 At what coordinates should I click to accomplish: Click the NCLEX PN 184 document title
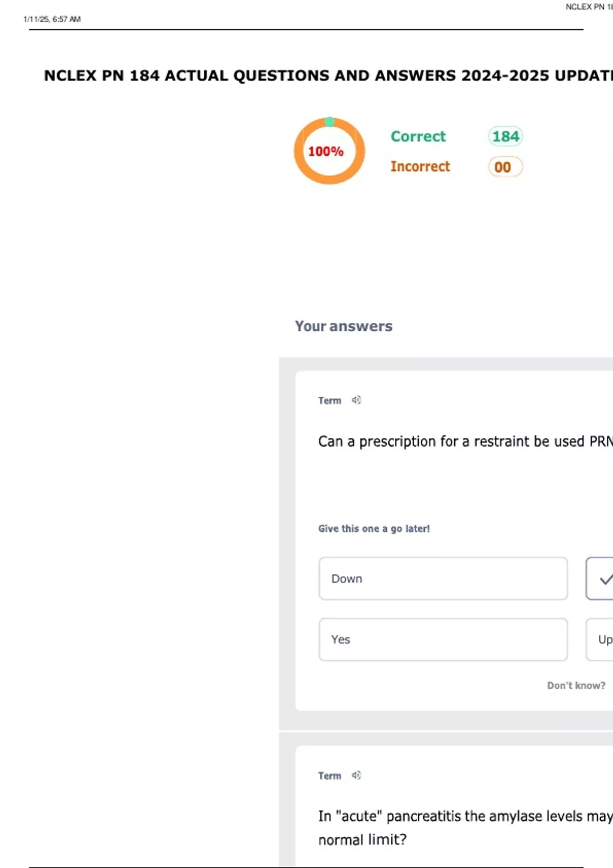point(328,76)
